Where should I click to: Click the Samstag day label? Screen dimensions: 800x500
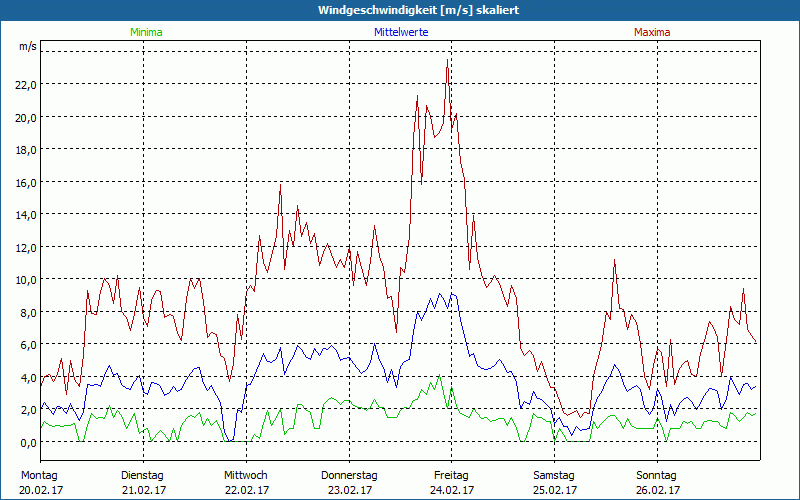click(x=554, y=476)
